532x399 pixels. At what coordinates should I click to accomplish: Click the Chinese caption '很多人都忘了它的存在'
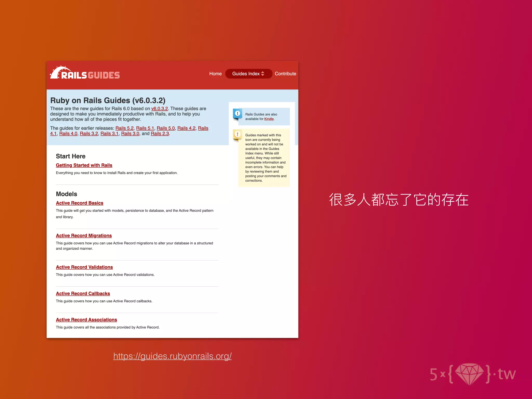[x=399, y=199]
